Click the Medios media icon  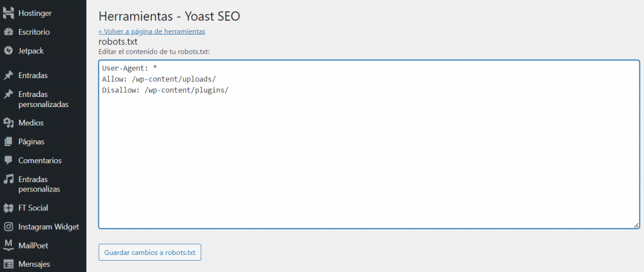click(9, 123)
